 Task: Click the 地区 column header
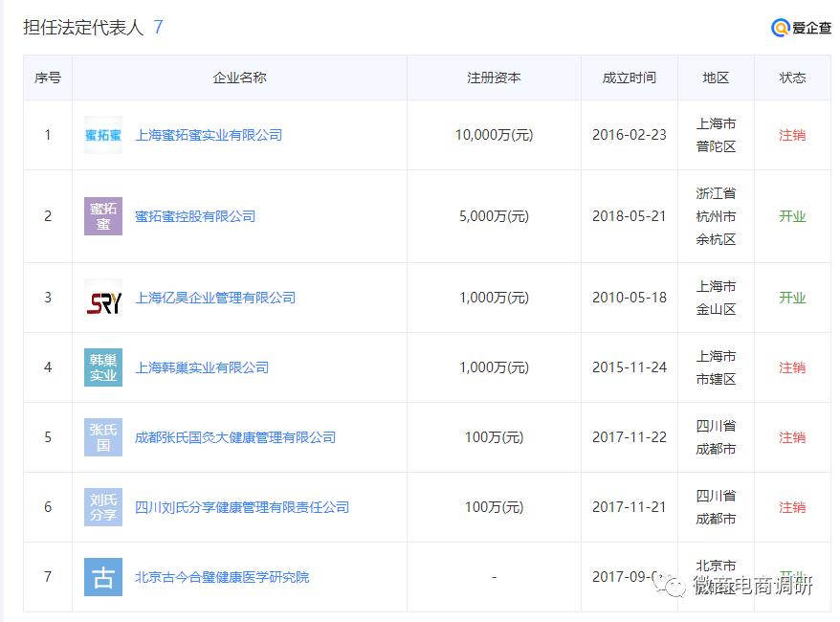click(x=716, y=78)
